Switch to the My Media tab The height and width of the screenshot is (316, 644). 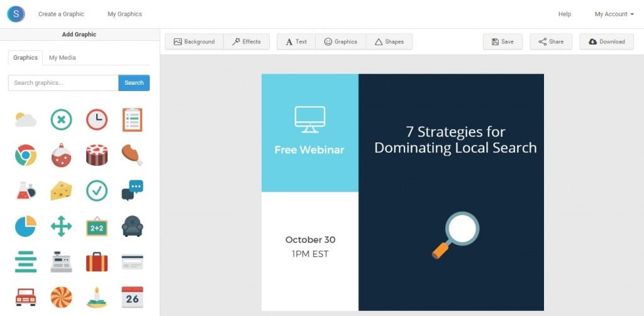point(62,58)
